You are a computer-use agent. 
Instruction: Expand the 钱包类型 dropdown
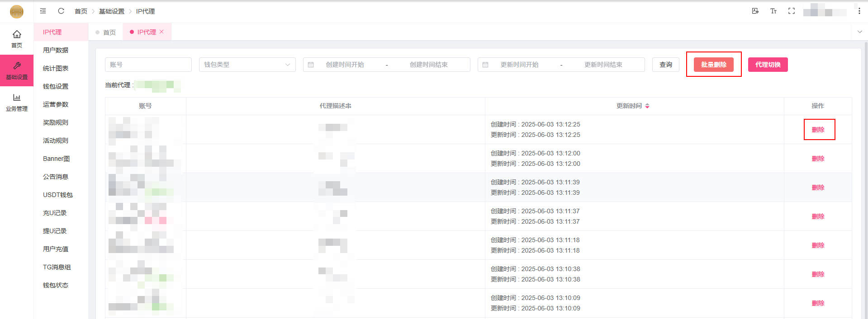[x=247, y=65]
